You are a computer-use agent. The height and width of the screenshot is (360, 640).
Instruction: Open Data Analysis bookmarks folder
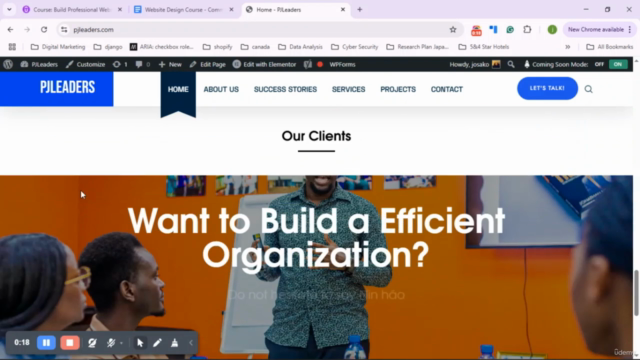coord(300,47)
